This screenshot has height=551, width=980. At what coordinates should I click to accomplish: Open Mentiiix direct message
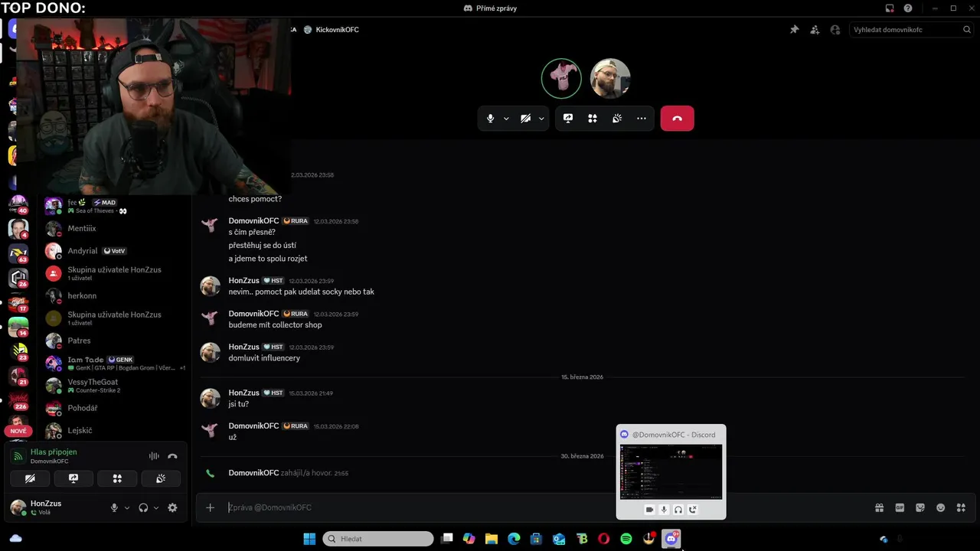point(115,229)
